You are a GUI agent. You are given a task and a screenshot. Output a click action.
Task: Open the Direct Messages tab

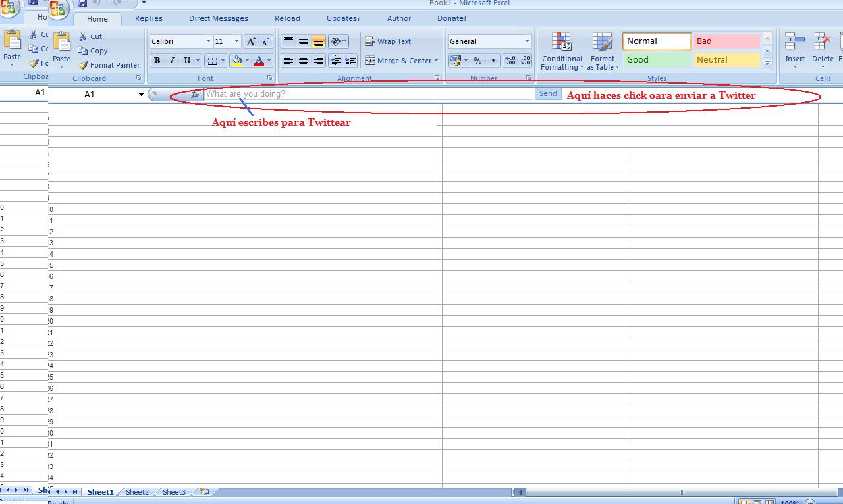[218, 18]
